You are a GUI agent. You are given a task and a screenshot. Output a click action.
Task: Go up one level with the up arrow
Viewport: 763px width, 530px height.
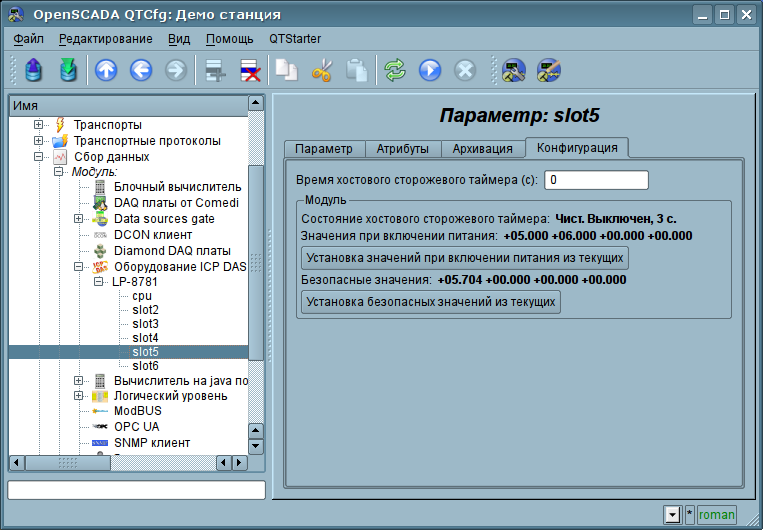coord(106,70)
